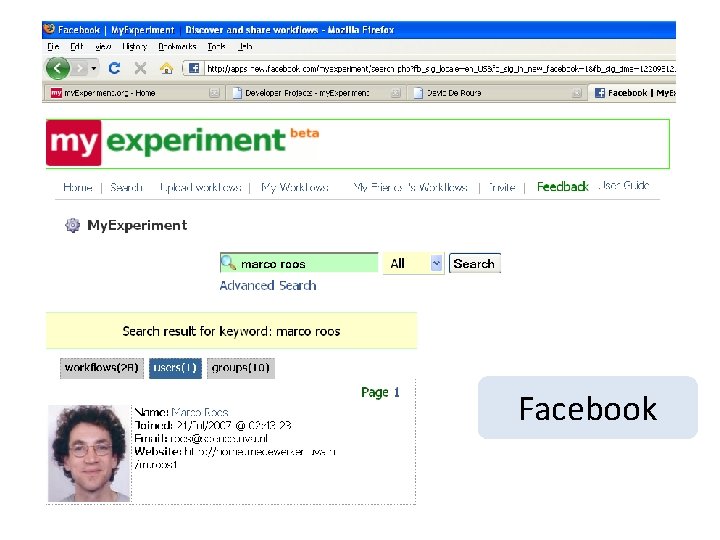Click the Email address text in result

tap(219, 439)
